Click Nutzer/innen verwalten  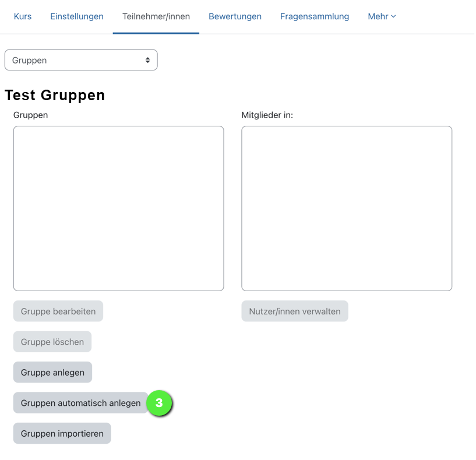point(294,311)
